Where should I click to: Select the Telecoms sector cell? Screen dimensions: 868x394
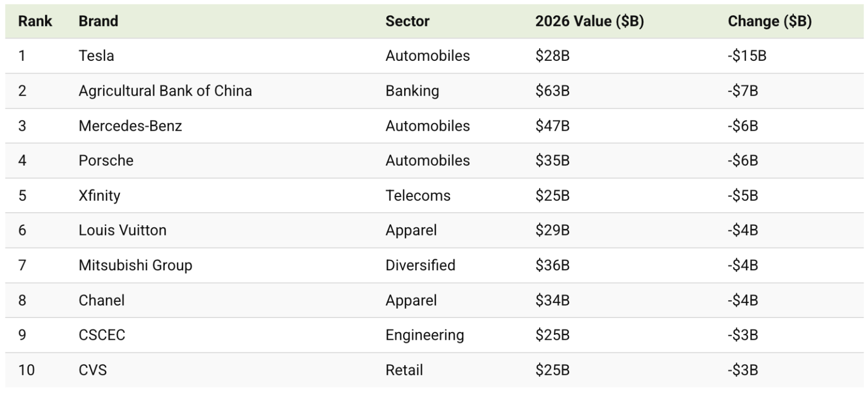point(418,195)
